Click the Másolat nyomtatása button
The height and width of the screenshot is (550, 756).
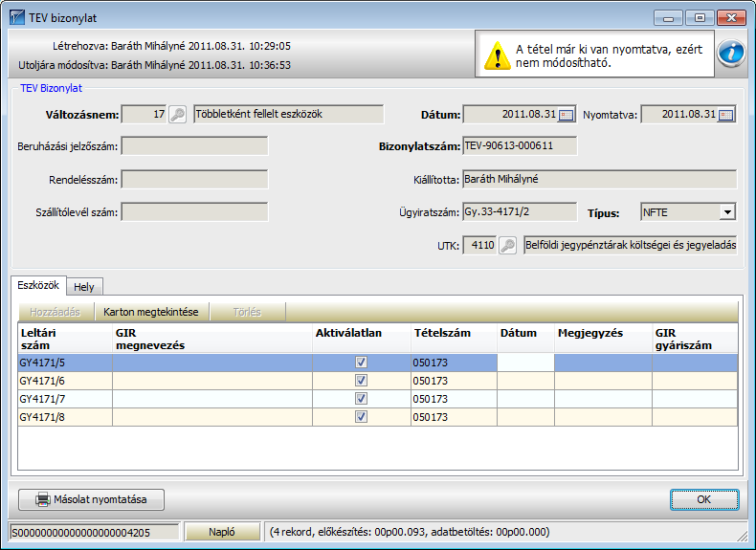[91, 499]
